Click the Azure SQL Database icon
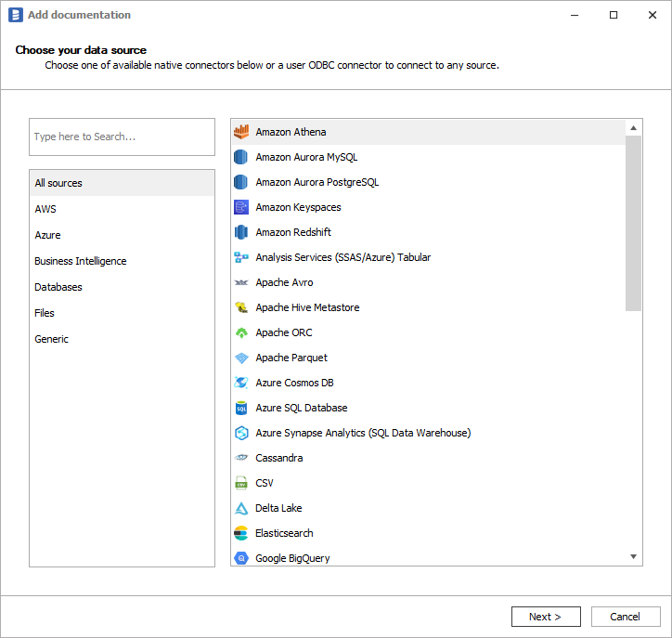The image size is (672, 638). (x=241, y=408)
